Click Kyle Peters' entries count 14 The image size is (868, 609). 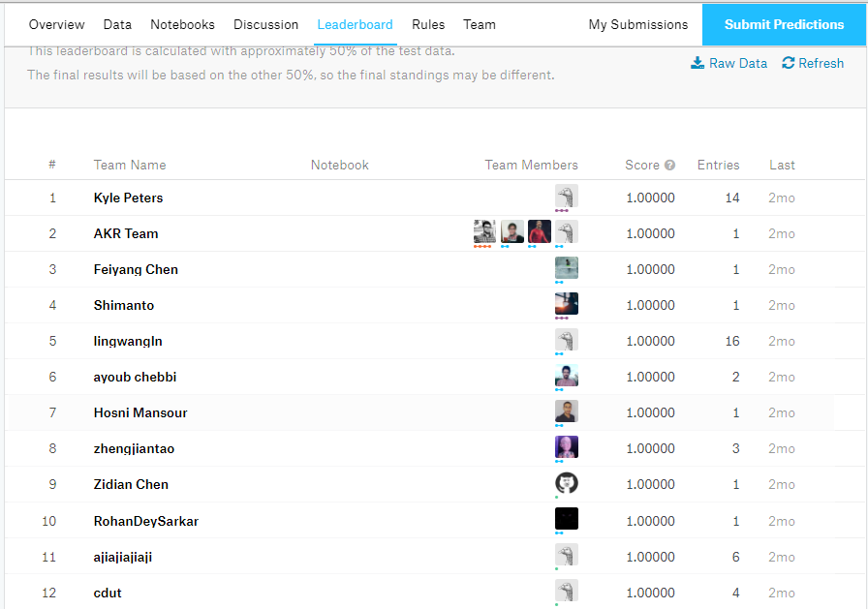coord(732,198)
